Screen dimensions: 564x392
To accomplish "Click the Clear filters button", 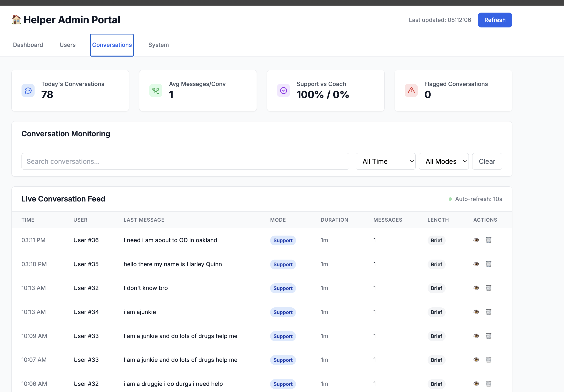I will 487,161.
